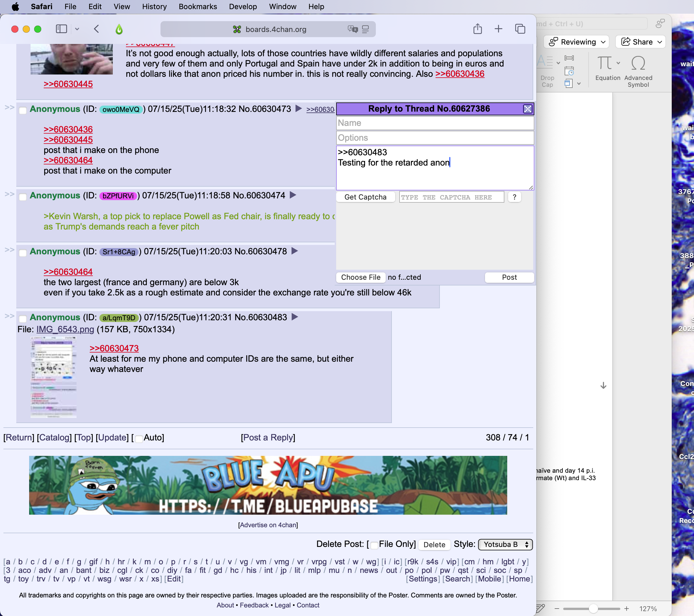Toggle the Safari sidebar
Screen dimensions: 694x616
tap(61, 29)
